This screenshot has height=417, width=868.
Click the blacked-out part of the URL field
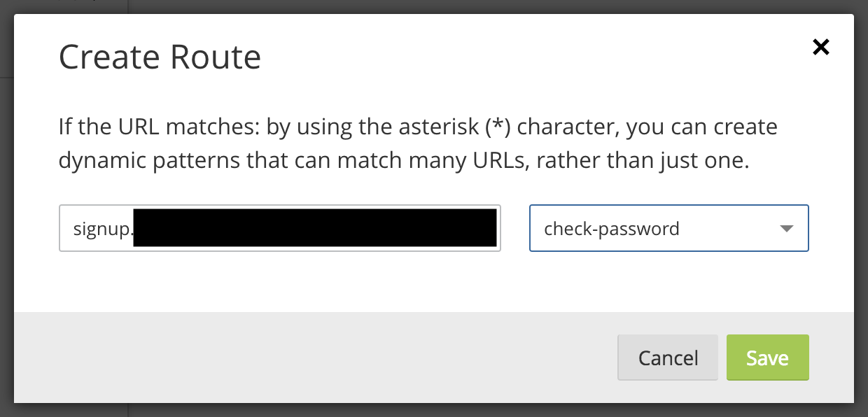[x=314, y=228]
